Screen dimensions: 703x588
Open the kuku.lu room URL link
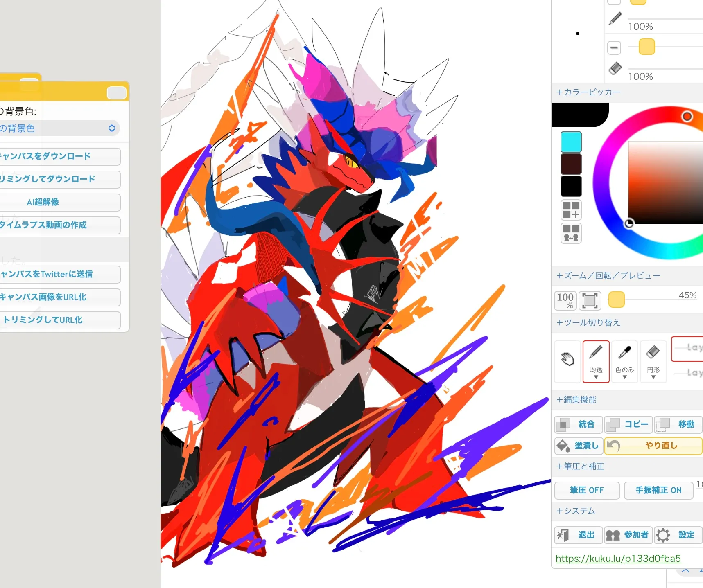[x=618, y=559]
